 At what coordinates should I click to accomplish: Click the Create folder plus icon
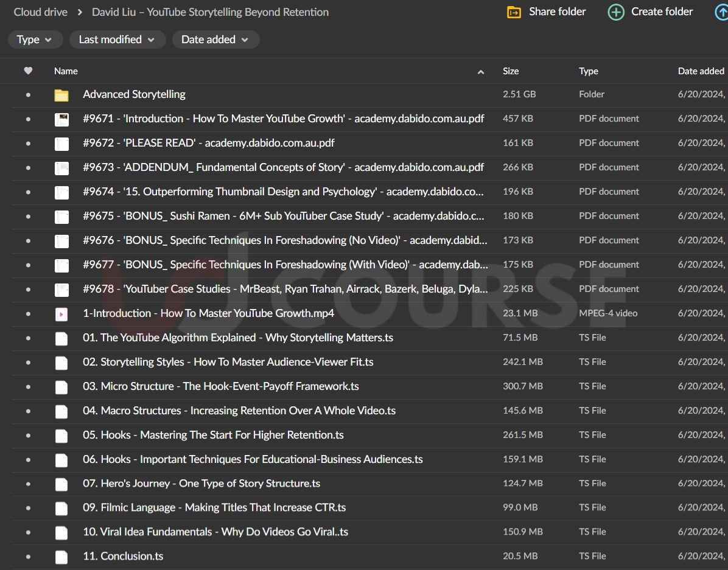coord(616,12)
